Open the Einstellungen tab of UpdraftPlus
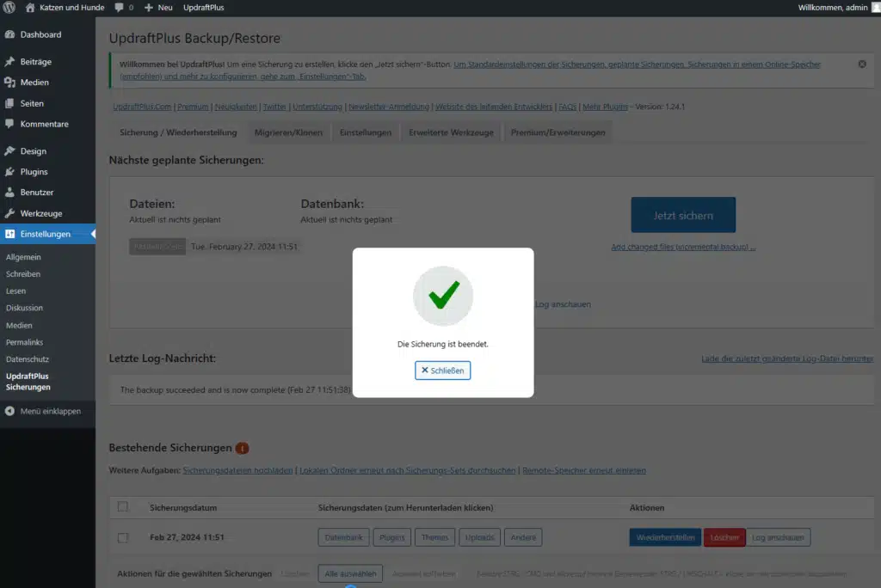Image resolution: width=881 pixels, height=588 pixels. 365,132
